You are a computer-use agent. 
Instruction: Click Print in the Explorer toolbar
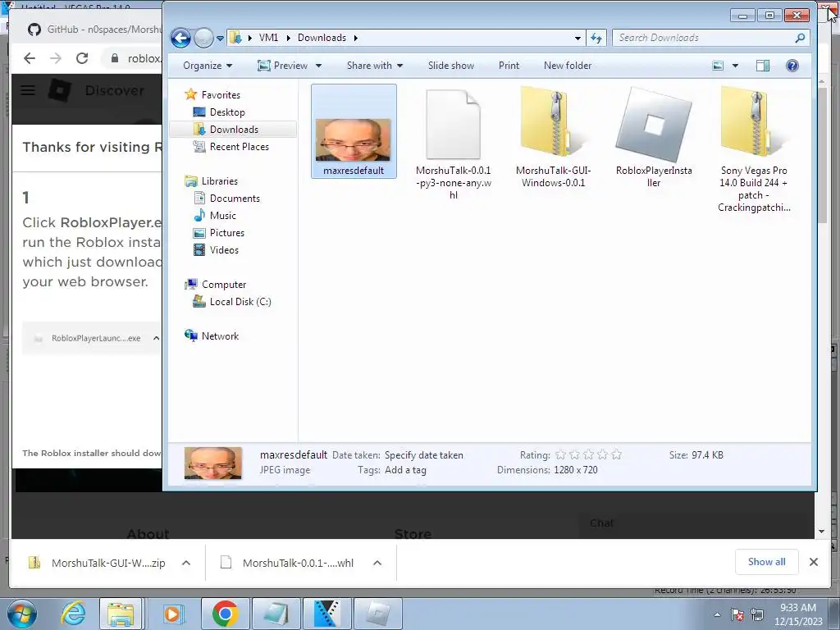click(x=509, y=66)
